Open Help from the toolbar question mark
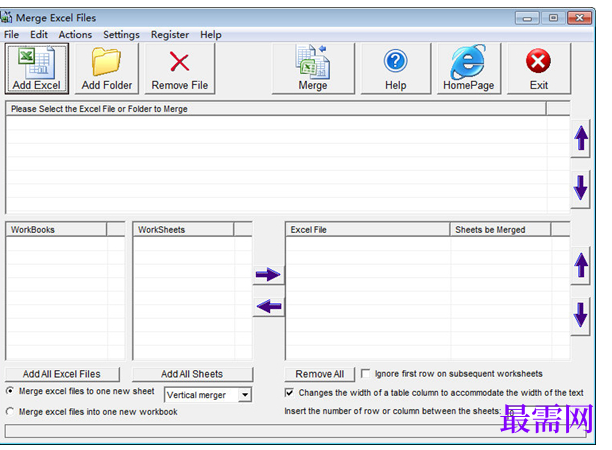 coord(396,69)
